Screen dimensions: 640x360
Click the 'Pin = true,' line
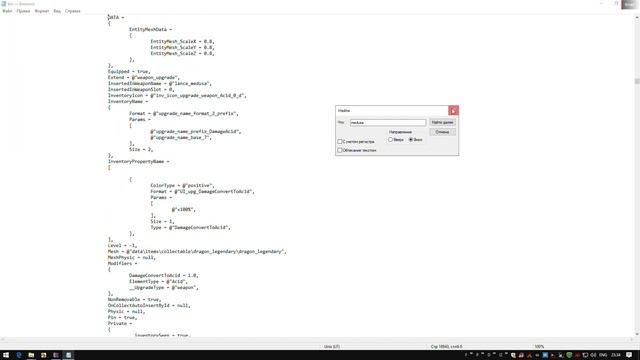pos(122,318)
